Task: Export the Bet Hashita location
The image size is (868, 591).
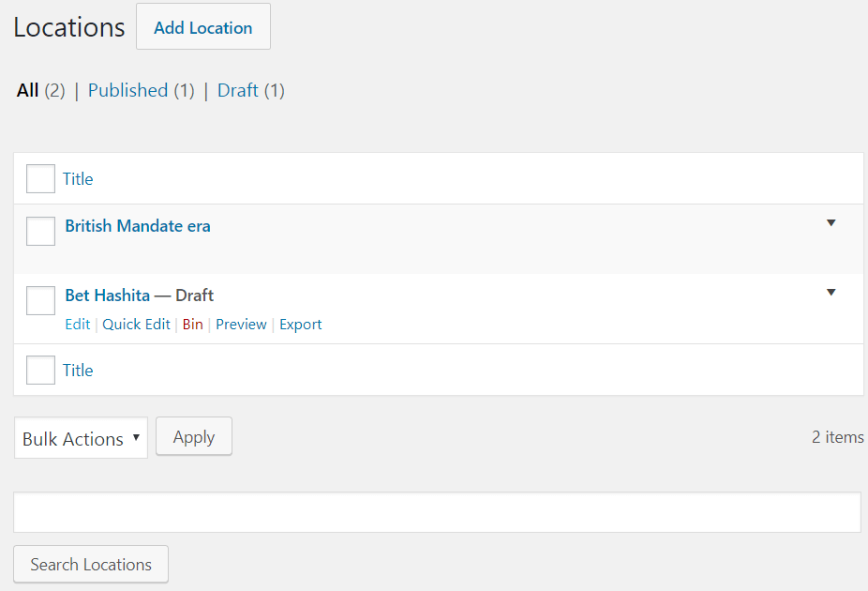Action: coord(300,325)
